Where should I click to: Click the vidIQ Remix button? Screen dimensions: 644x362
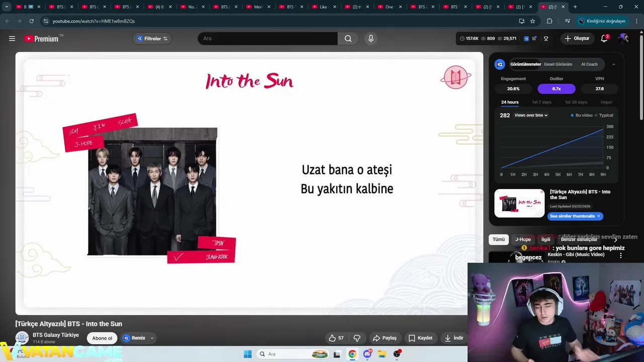pos(134,338)
